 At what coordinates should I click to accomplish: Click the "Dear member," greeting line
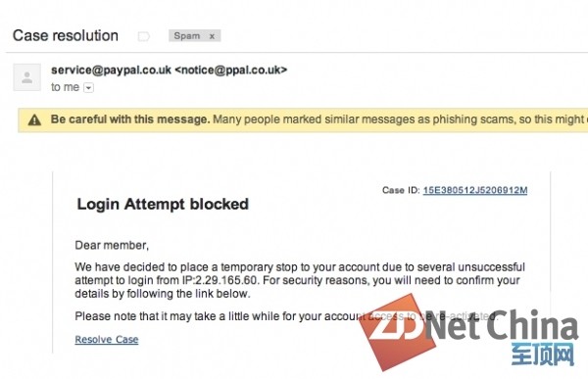112,245
